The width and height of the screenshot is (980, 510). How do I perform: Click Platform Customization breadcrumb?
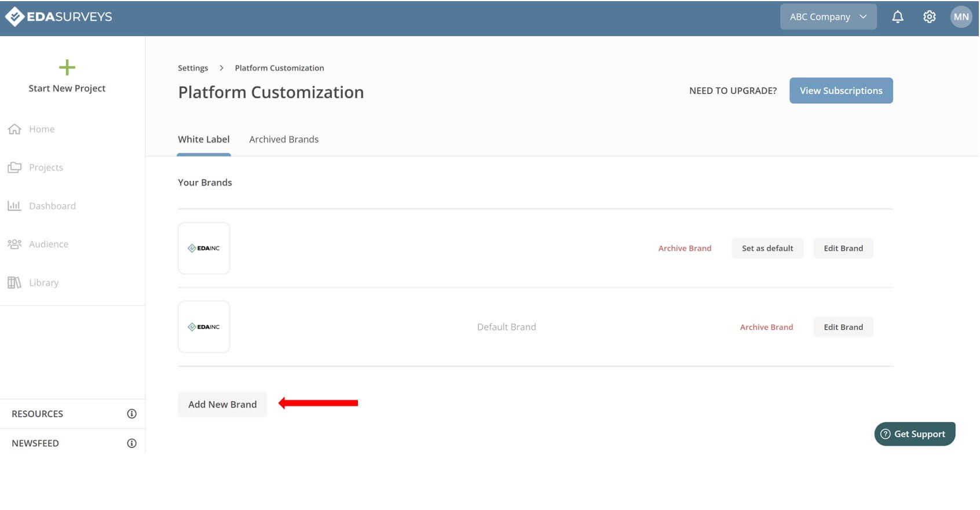pos(279,68)
